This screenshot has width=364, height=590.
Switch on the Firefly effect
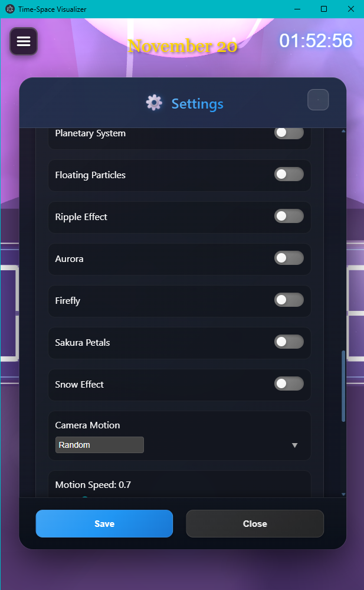click(x=289, y=300)
